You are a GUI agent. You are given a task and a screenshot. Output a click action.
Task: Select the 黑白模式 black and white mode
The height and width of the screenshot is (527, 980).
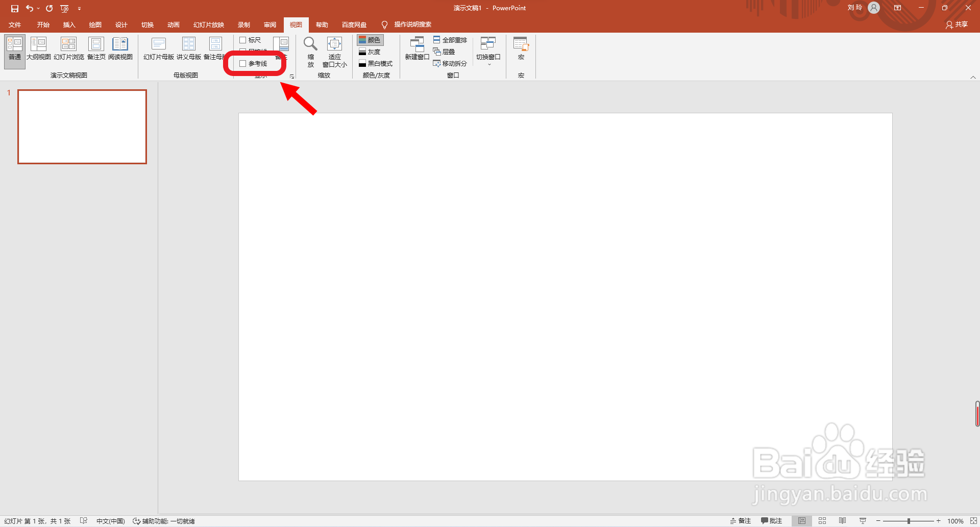(376, 63)
